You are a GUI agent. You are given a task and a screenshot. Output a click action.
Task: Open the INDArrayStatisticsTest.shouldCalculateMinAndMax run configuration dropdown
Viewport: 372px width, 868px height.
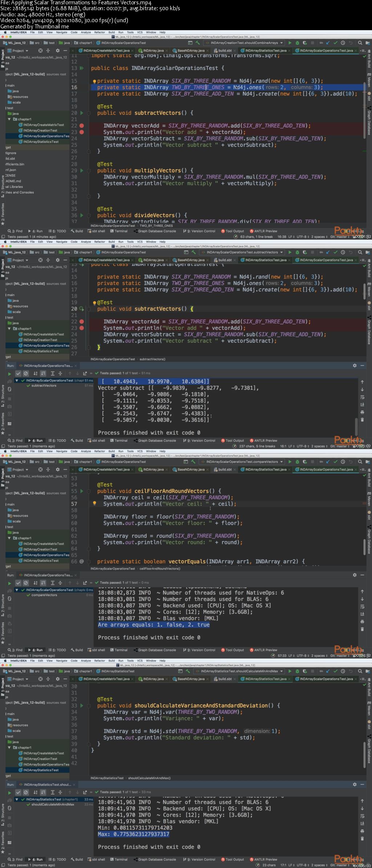(x=239, y=671)
